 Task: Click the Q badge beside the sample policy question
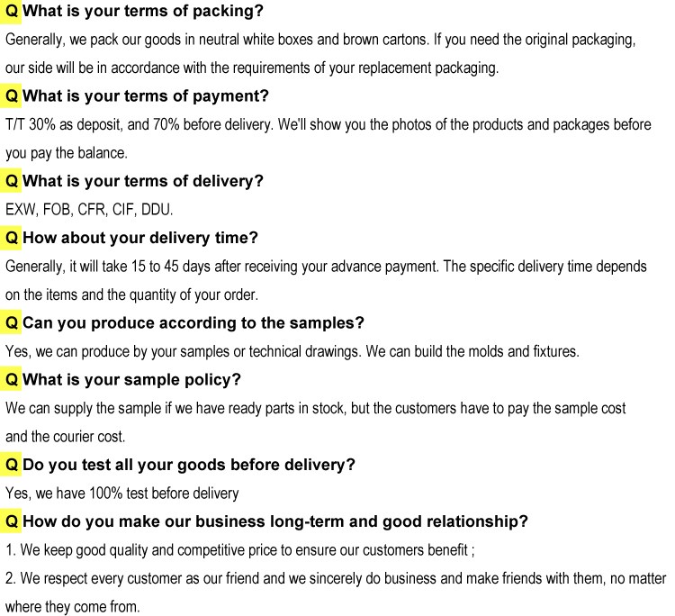pyautogui.click(x=12, y=379)
